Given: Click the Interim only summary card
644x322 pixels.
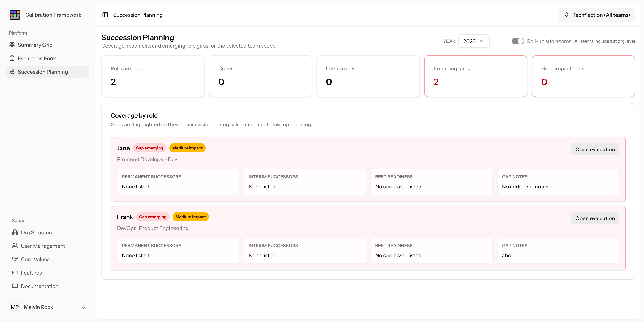Looking at the screenshot, I should pos(368,76).
